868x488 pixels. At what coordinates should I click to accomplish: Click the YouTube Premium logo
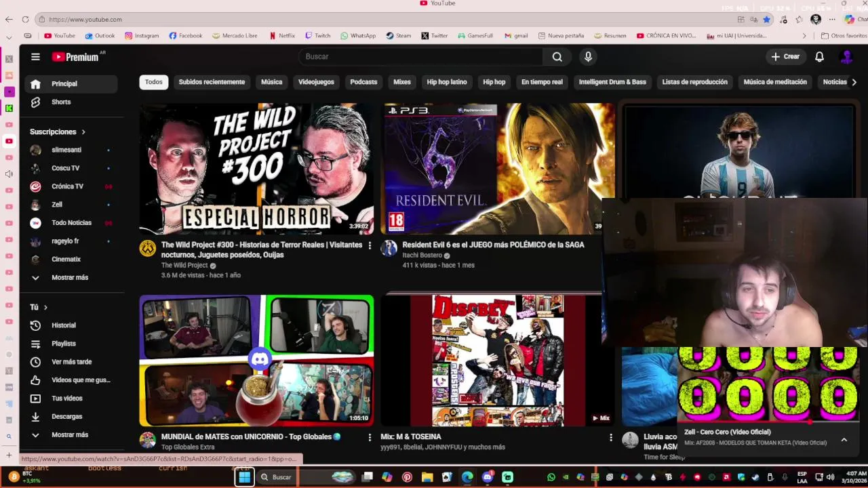(75, 57)
